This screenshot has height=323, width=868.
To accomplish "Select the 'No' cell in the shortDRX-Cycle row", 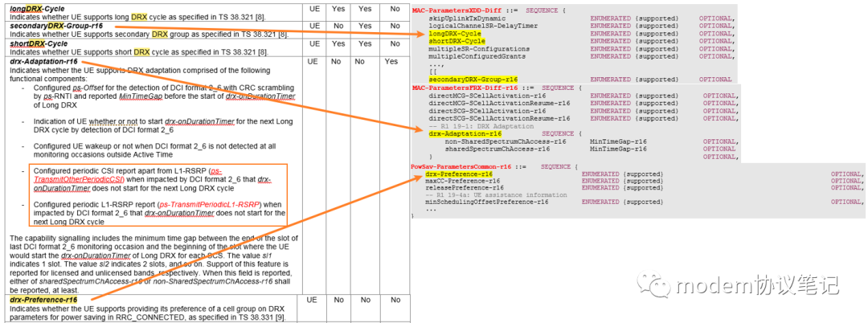I will [x=395, y=43].
